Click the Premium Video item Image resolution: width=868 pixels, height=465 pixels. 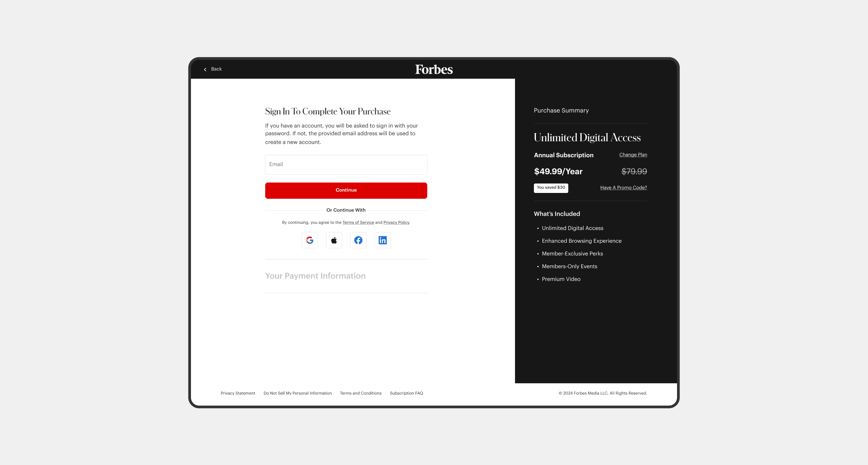(x=561, y=279)
